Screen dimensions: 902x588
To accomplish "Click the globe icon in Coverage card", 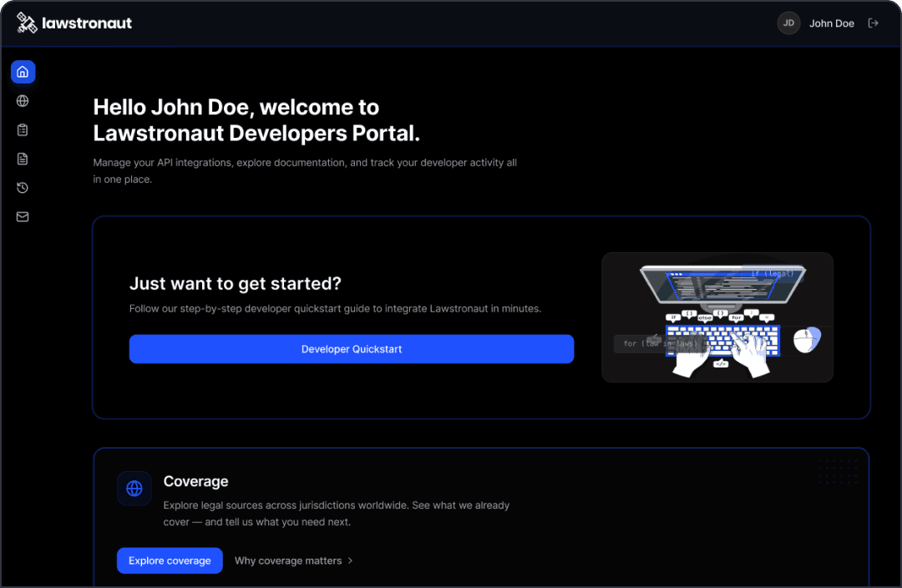I will pyautogui.click(x=134, y=489).
